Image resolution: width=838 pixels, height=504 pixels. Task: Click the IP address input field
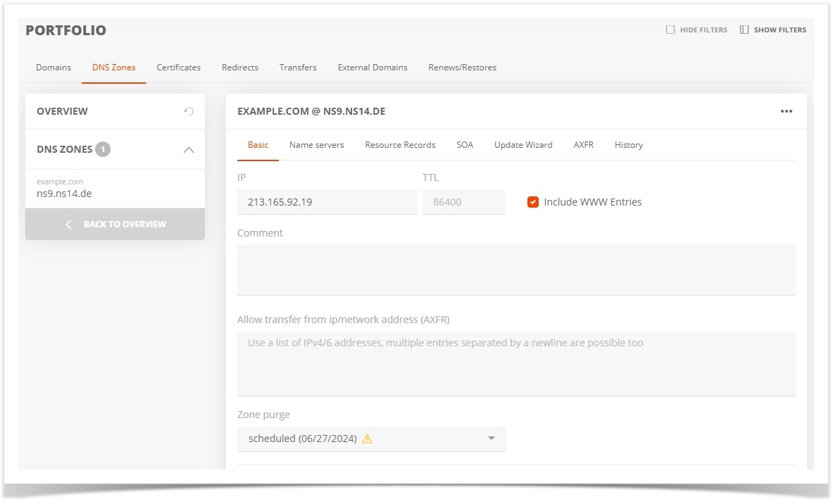(x=327, y=202)
